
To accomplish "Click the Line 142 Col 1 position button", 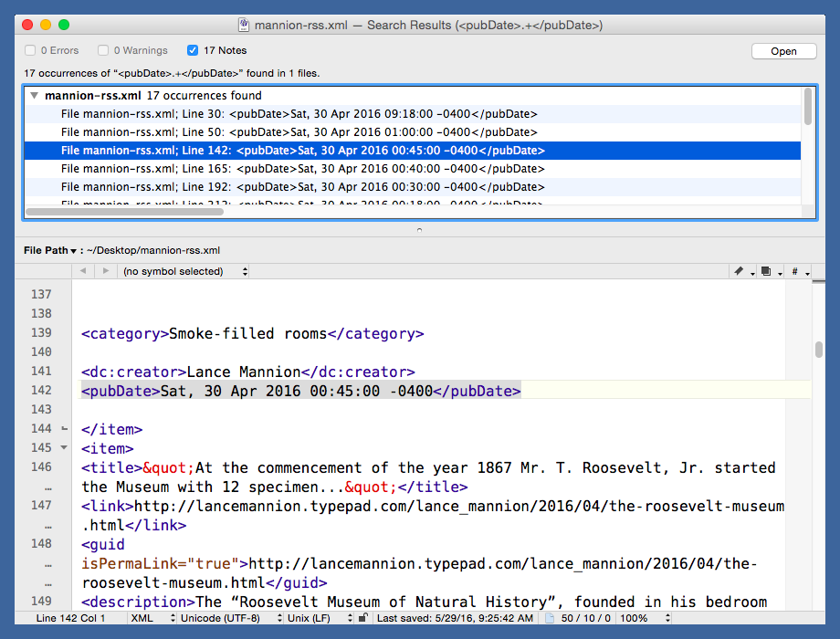I will click(71, 618).
